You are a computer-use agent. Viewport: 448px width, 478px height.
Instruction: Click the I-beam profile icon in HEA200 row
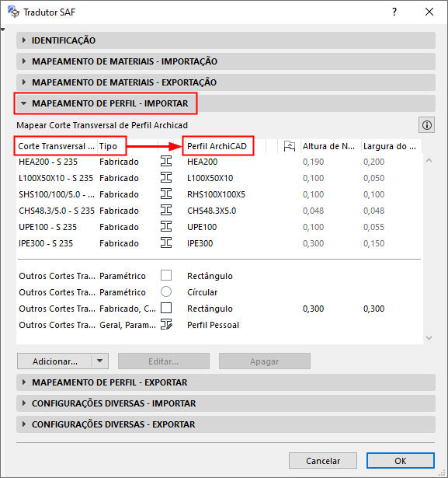click(x=166, y=161)
